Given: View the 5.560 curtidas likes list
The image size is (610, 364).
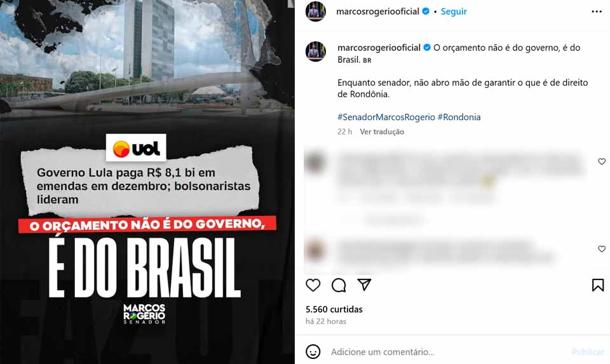Looking at the screenshot, I should coord(334,309).
